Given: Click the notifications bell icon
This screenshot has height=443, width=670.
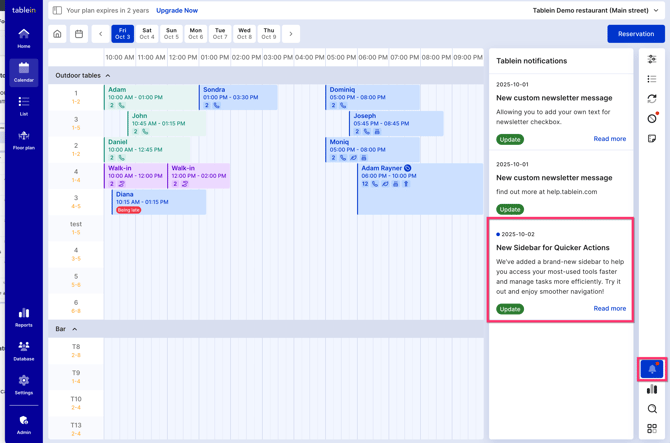Looking at the screenshot, I should coord(652,369).
